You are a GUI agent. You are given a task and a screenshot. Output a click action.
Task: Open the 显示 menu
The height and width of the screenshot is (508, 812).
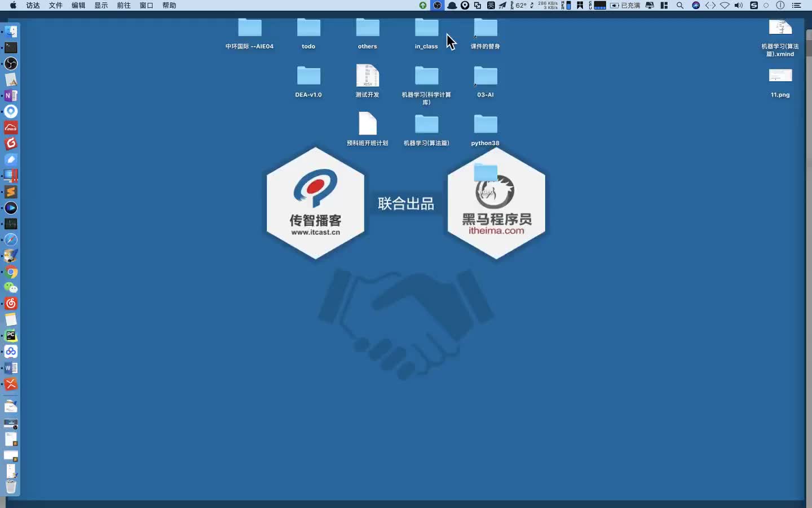[x=101, y=5]
